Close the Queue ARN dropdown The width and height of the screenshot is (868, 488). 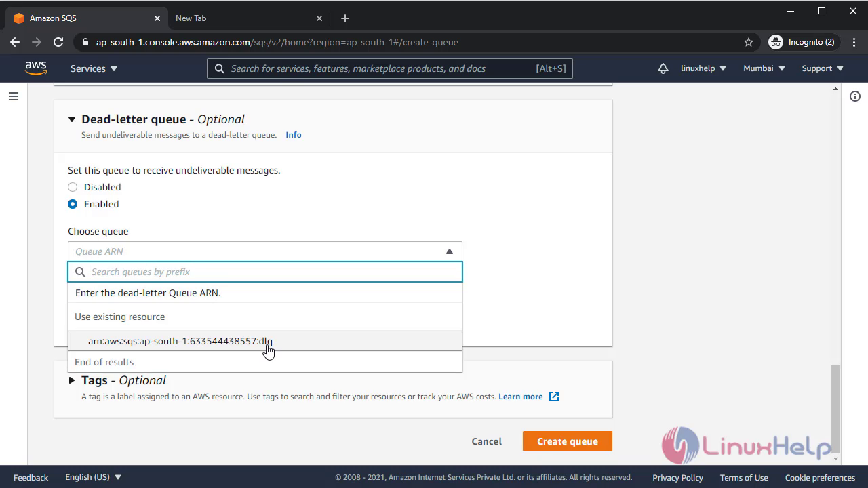pyautogui.click(x=449, y=251)
